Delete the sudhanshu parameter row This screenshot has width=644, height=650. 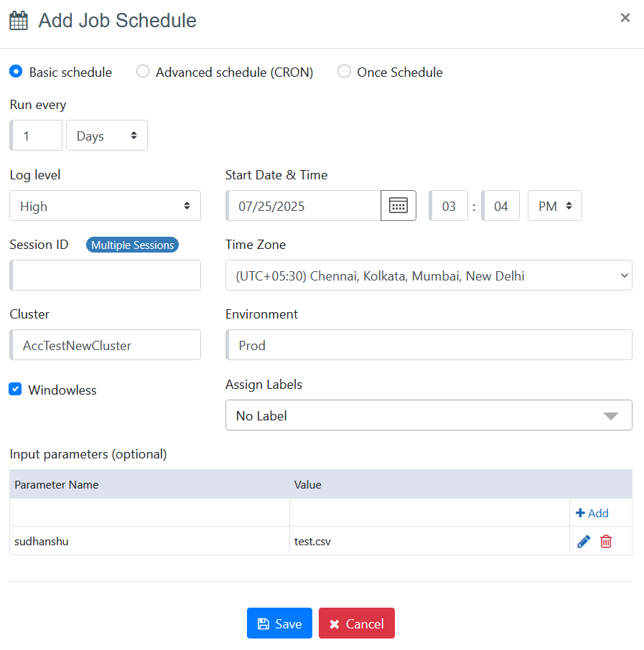tap(606, 542)
